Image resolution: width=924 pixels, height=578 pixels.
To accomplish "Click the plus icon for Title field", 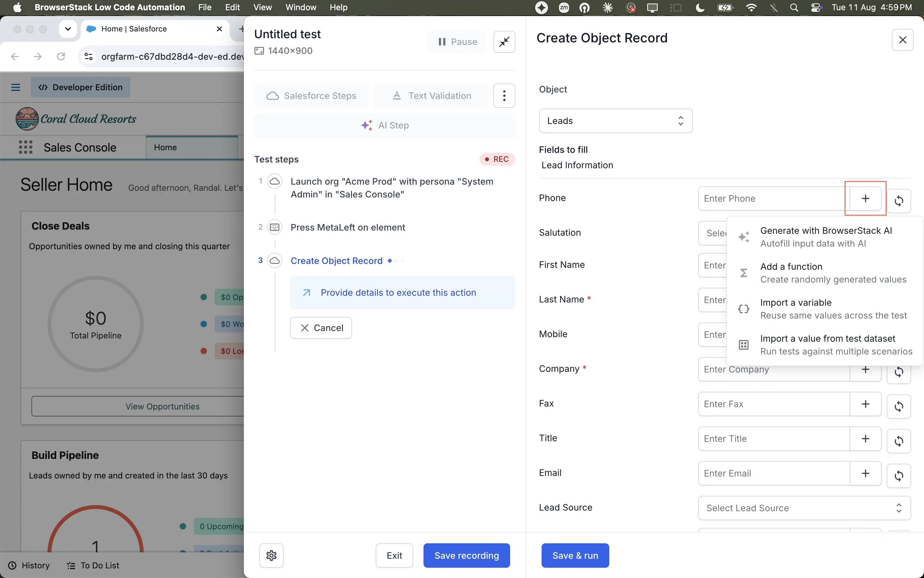I will [865, 438].
